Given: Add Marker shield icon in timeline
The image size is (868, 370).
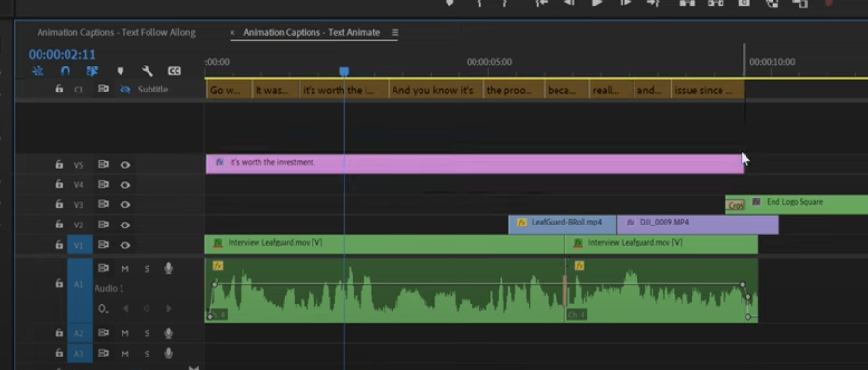Looking at the screenshot, I should point(121,70).
